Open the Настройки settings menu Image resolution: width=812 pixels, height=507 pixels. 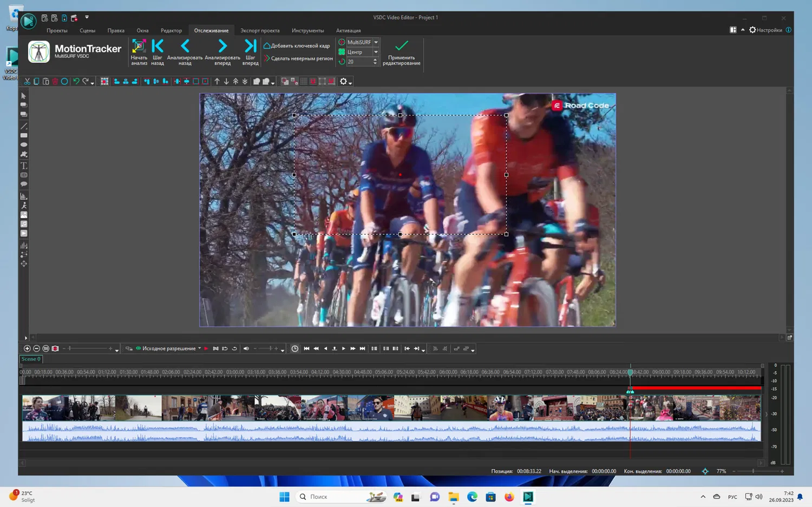tap(765, 30)
